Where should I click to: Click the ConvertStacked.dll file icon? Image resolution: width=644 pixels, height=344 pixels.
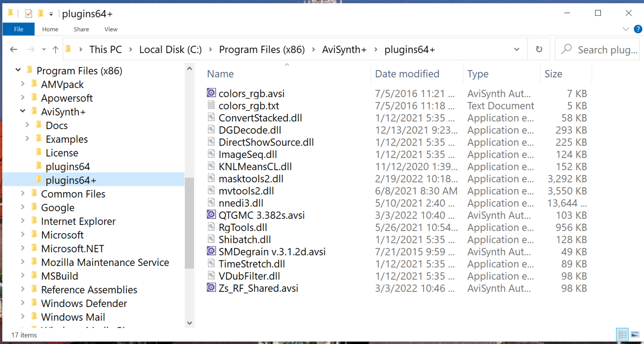[x=211, y=117]
